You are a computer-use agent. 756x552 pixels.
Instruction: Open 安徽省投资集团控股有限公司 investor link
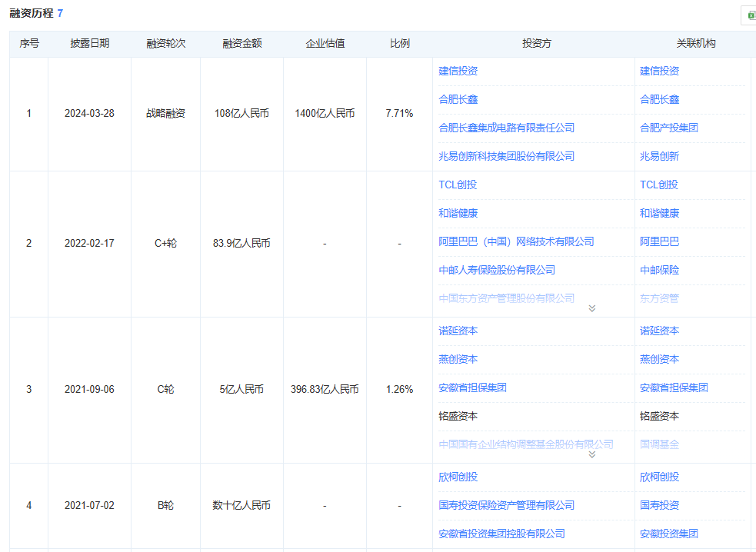tap(501, 534)
